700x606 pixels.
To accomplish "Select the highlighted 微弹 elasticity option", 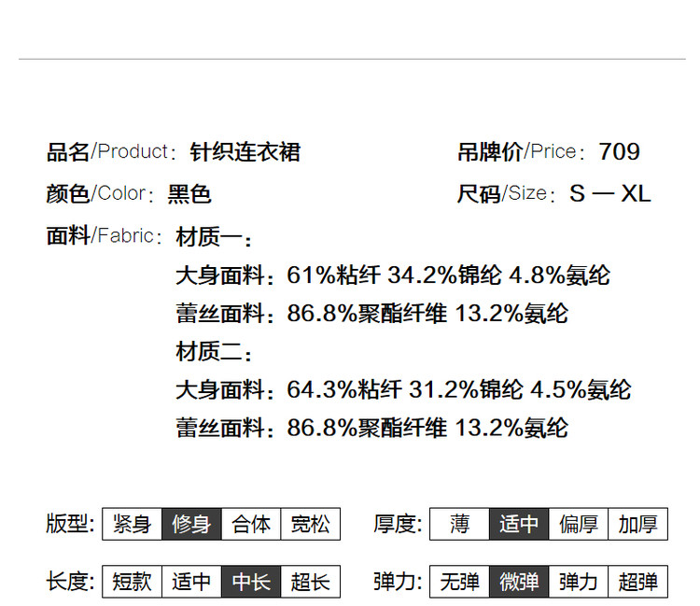I will coord(519,582).
